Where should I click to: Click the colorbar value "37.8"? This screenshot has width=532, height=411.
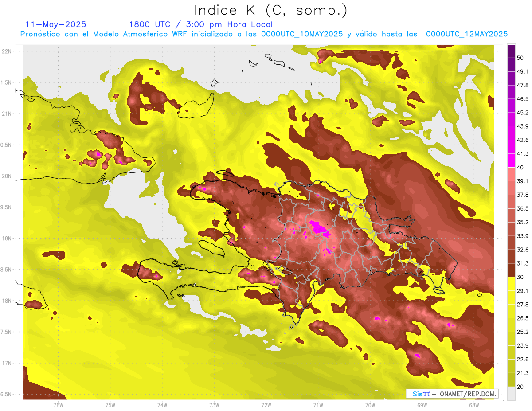[522, 195]
